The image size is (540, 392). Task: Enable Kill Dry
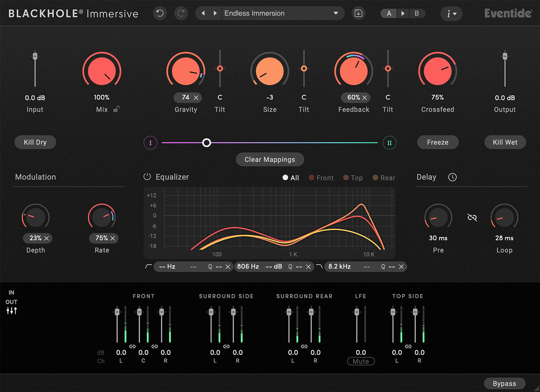35,142
